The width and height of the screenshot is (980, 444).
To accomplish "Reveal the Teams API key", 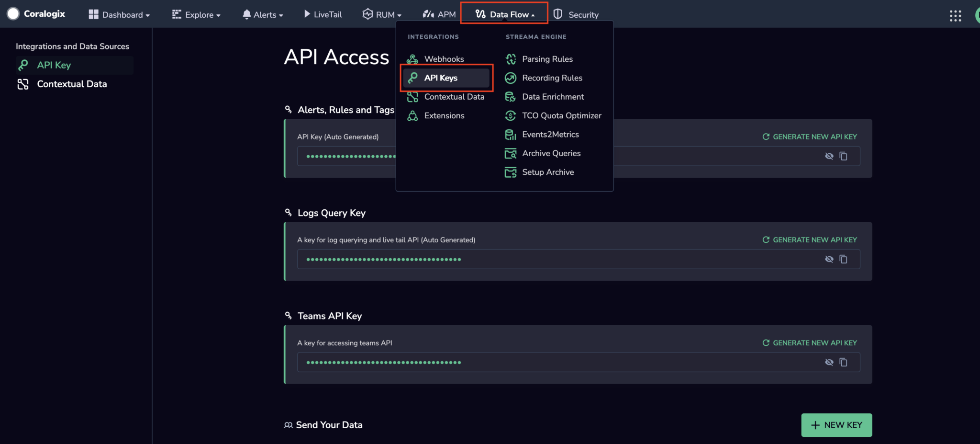I will pos(829,362).
